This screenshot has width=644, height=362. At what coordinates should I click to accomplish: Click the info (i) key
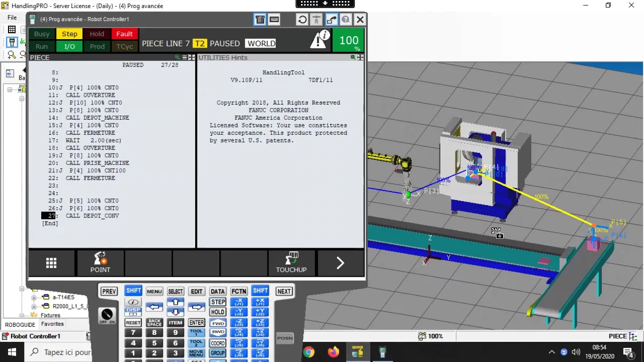coord(133,302)
